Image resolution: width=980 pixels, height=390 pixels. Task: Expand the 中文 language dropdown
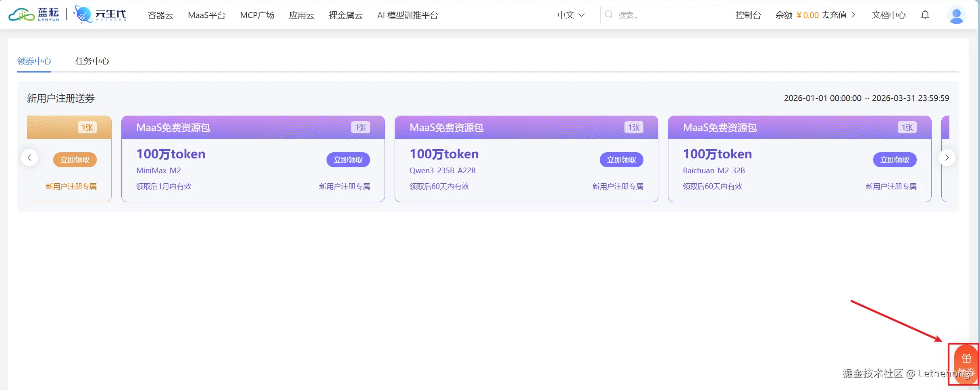coord(571,15)
